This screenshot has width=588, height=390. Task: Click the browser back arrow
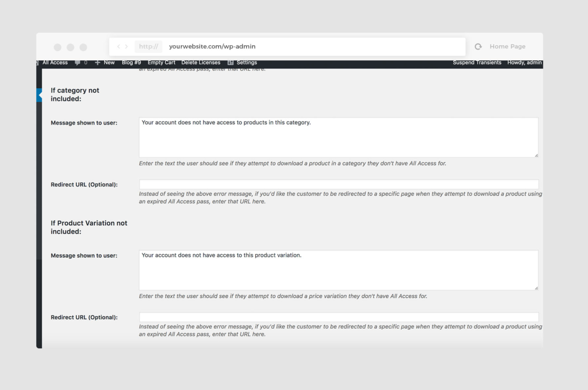(119, 47)
